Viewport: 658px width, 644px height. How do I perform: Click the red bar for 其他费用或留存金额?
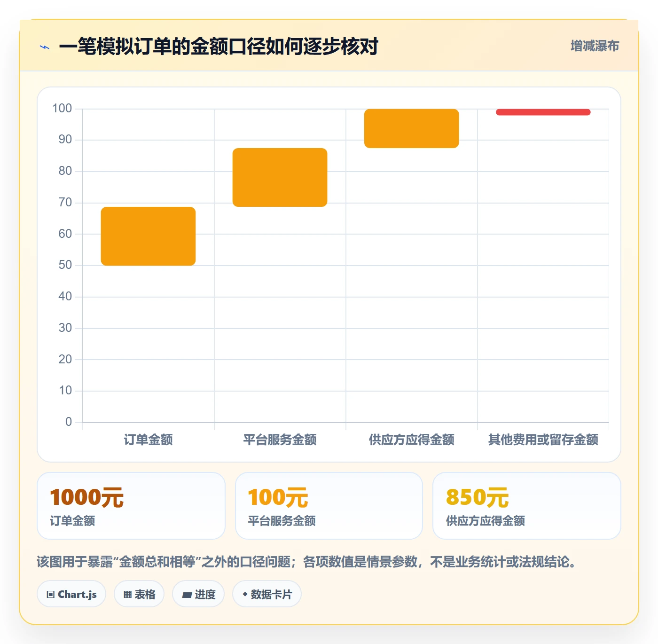(543, 112)
